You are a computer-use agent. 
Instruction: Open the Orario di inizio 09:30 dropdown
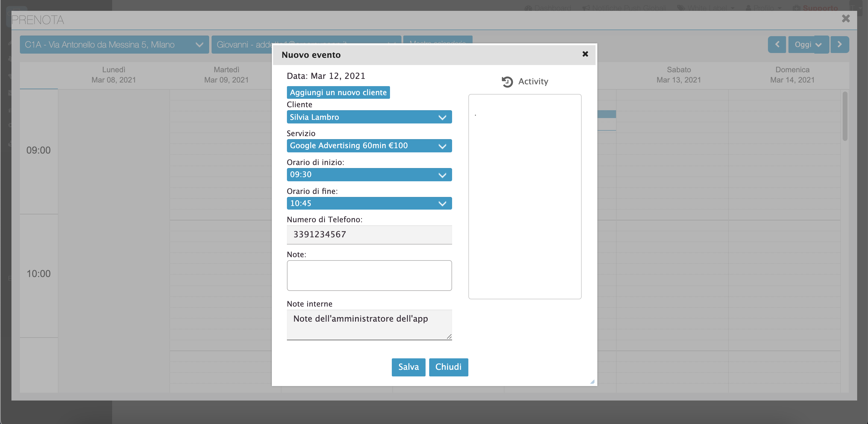369,175
